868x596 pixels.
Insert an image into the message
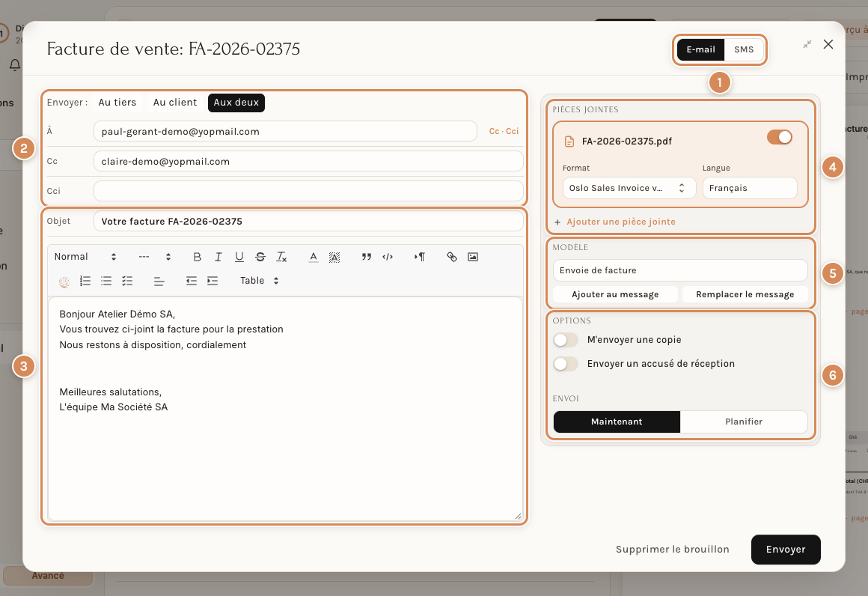(473, 257)
